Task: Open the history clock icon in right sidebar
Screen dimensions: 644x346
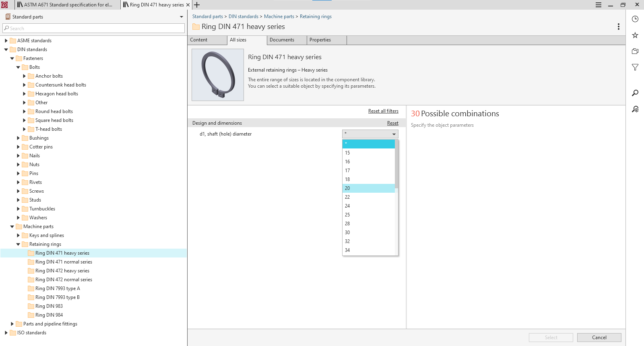Action: point(635,19)
